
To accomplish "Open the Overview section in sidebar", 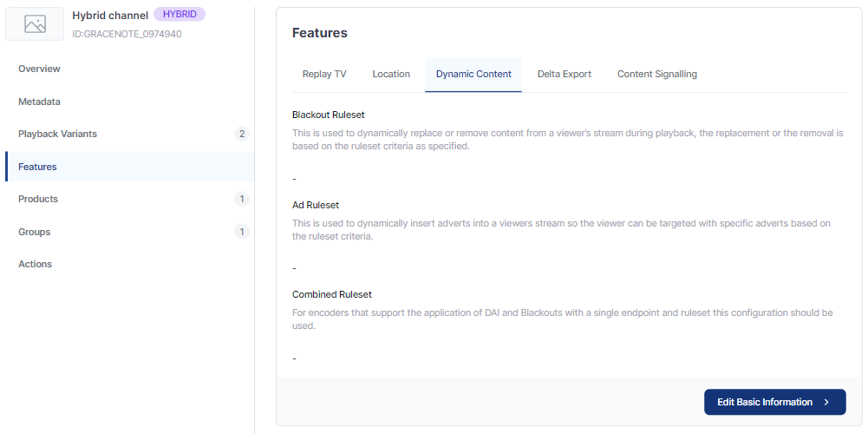I will coord(39,69).
